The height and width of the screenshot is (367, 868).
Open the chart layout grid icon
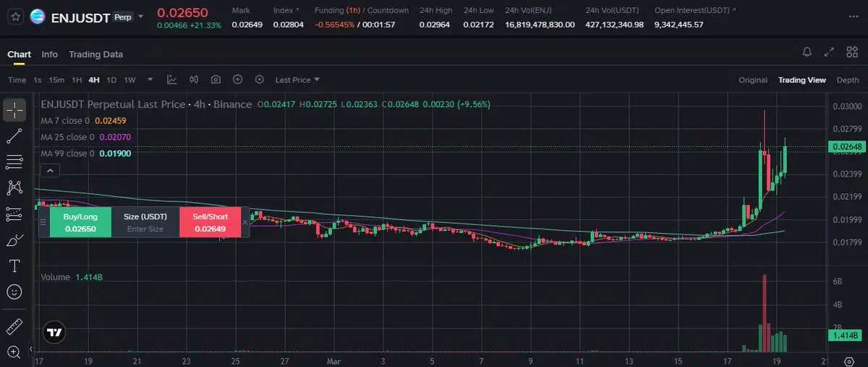click(851, 52)
